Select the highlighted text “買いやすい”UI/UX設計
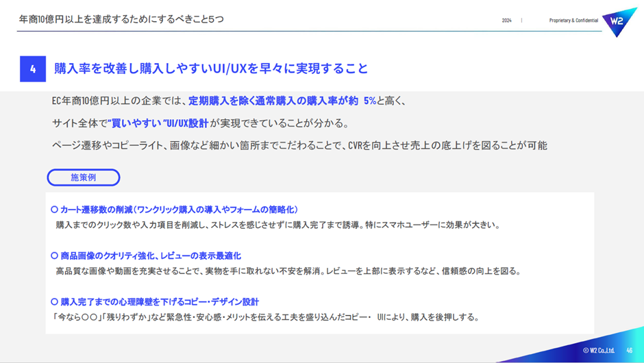This screenshot has height=363, width=644. pos(158,123)
